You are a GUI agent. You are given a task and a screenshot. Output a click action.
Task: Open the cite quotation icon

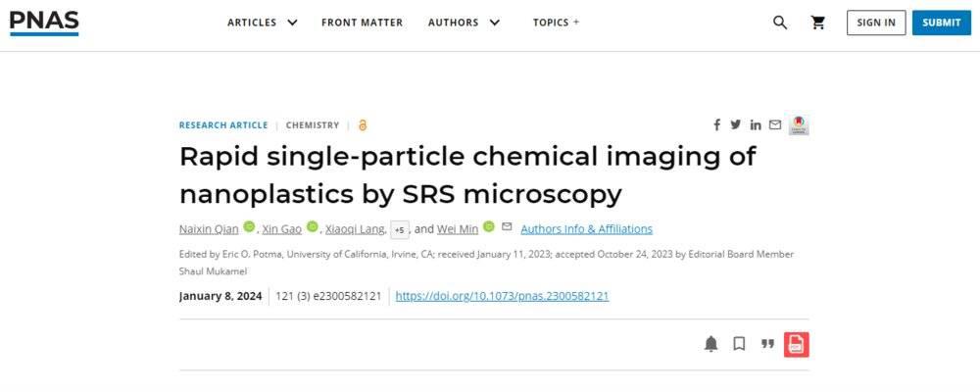(x=767, y=344)
